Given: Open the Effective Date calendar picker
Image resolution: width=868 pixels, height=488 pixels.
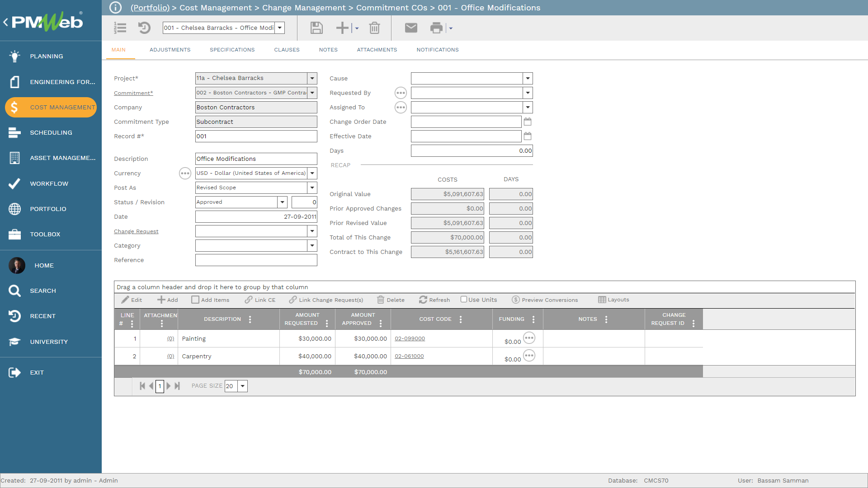Looking at the screenshot, I should click(528, 136).
